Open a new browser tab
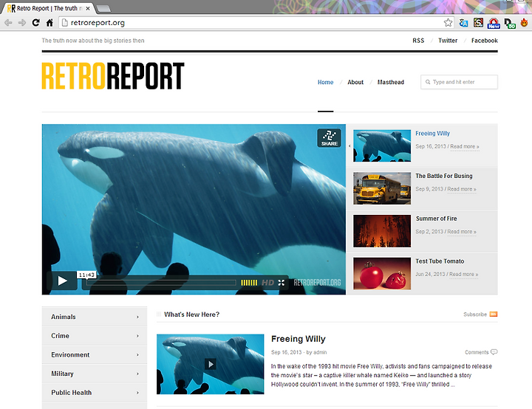Viewport: 532px width, 409px height. click(x=103, y=8)
